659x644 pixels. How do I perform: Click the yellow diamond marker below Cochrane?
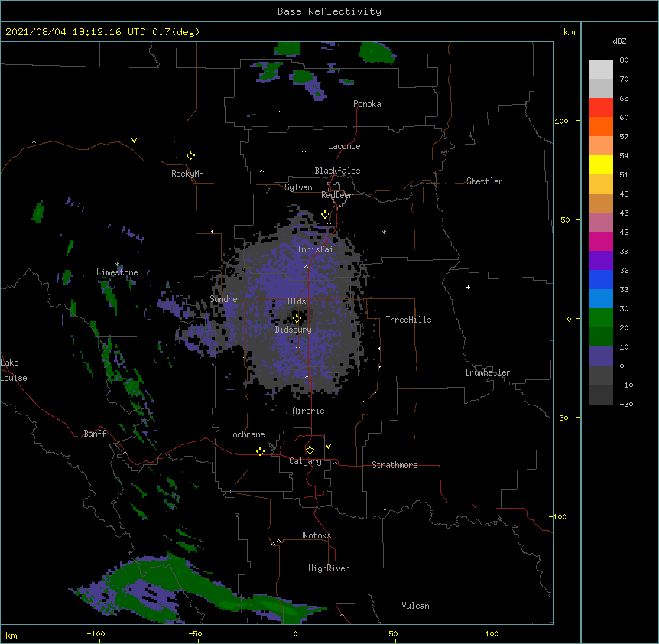click(260, 451)
